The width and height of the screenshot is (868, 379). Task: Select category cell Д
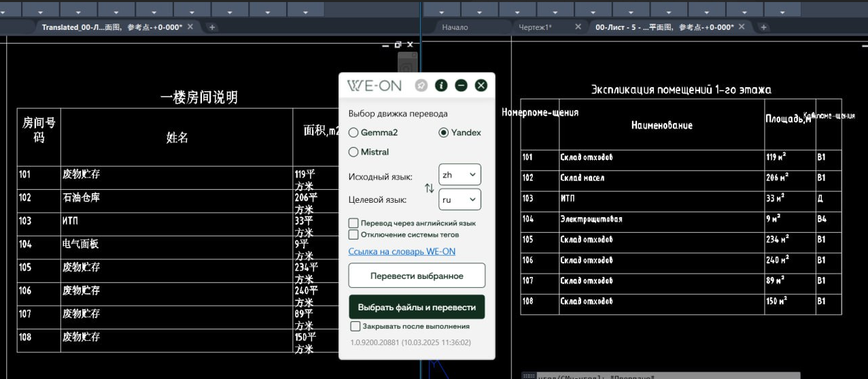(820, 199)
